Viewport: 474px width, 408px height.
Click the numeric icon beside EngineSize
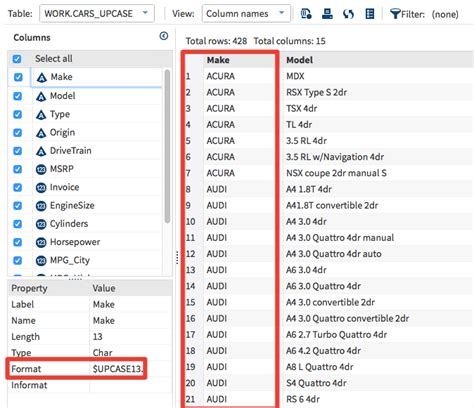[41, 206]
